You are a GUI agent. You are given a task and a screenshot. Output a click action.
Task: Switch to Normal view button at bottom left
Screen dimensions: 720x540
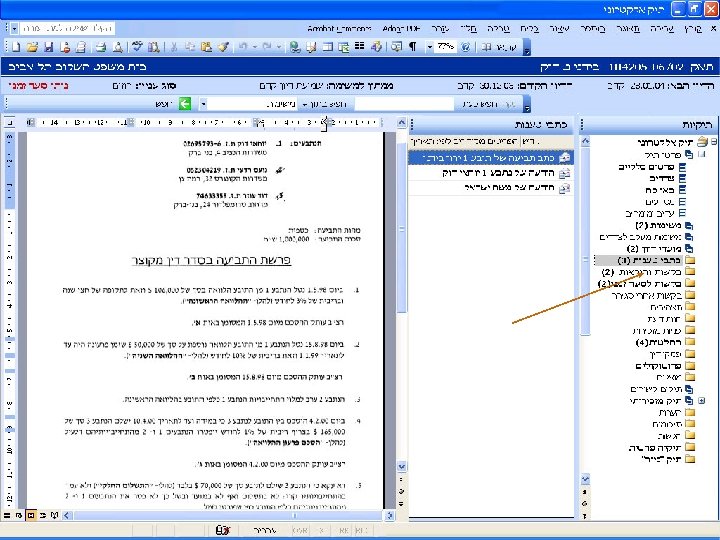click(7, 516)
